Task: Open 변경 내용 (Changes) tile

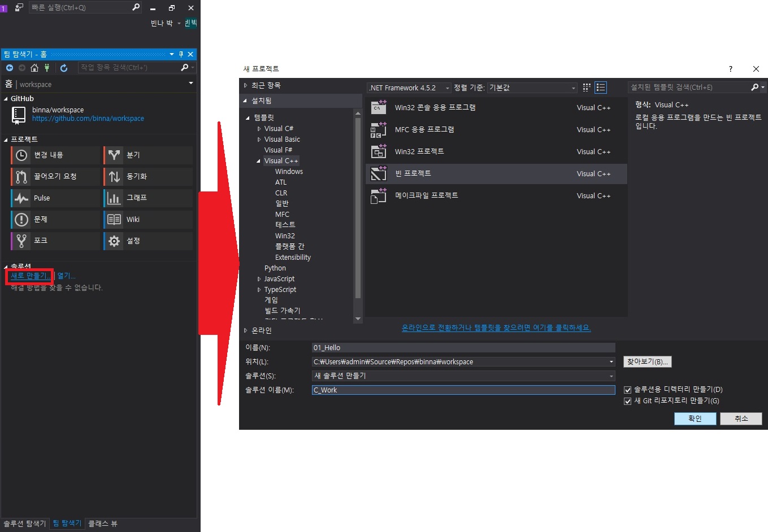Action: coord(55,155)
